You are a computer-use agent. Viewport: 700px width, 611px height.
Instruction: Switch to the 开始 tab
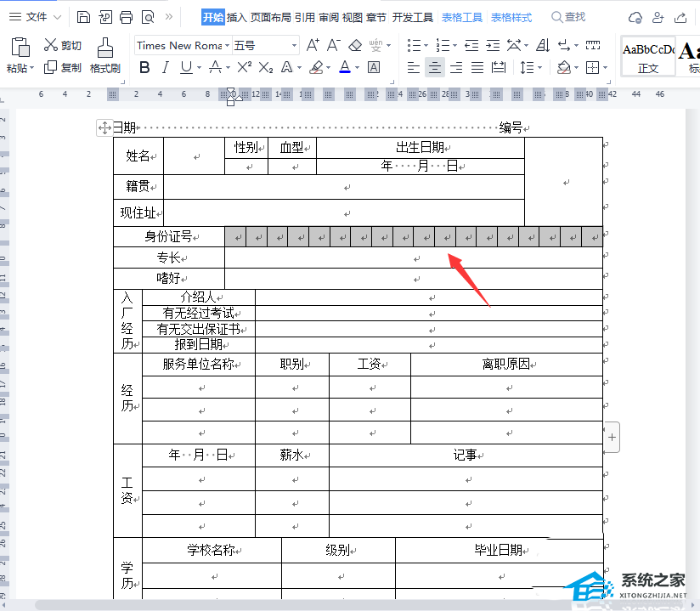[x=213, y=17]
